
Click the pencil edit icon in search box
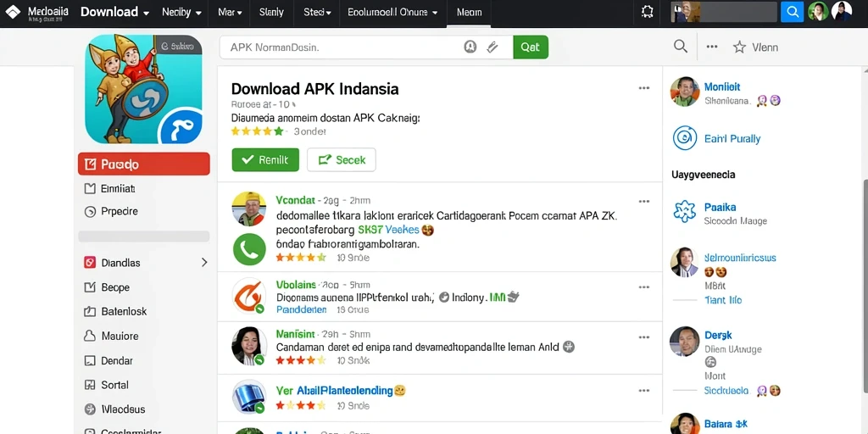click(492, 47)
